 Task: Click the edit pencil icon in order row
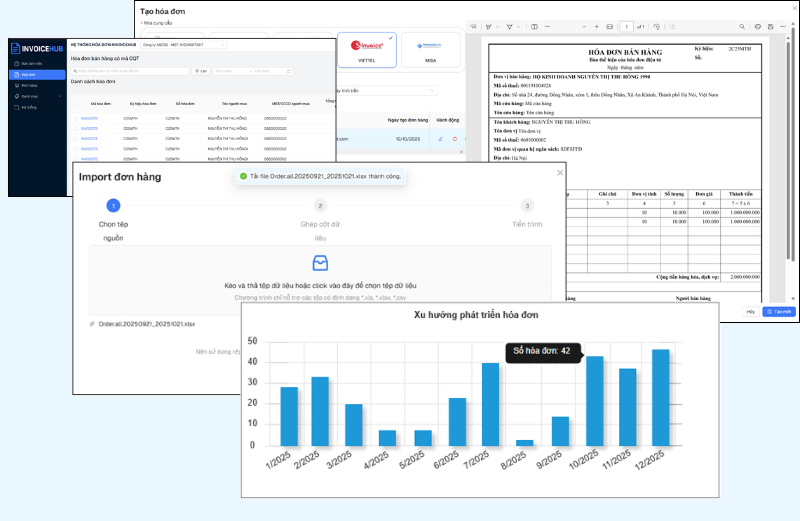[440, 139]
